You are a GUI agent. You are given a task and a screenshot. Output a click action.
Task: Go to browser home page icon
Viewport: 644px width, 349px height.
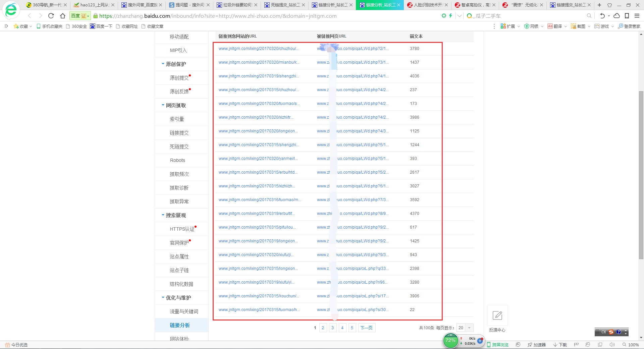tap(63, 16)
